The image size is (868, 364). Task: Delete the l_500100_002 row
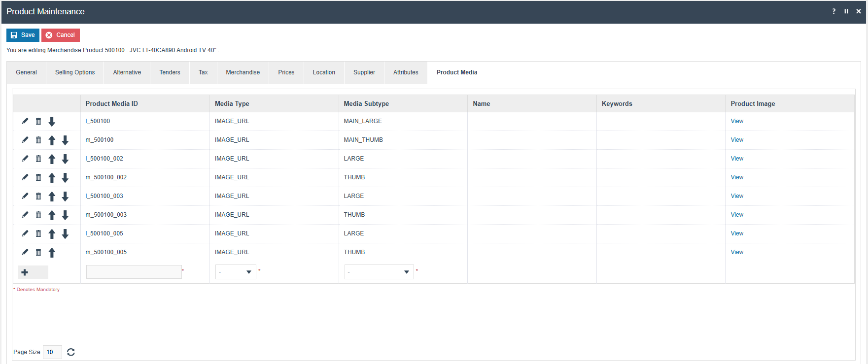click(38, 159)
